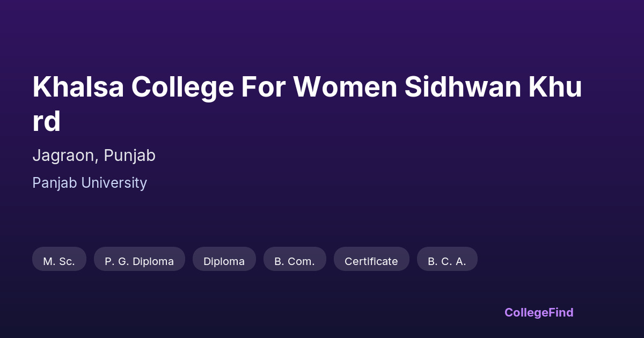
Task: Click the word Punjab in location line
Action: pos(129,156)
